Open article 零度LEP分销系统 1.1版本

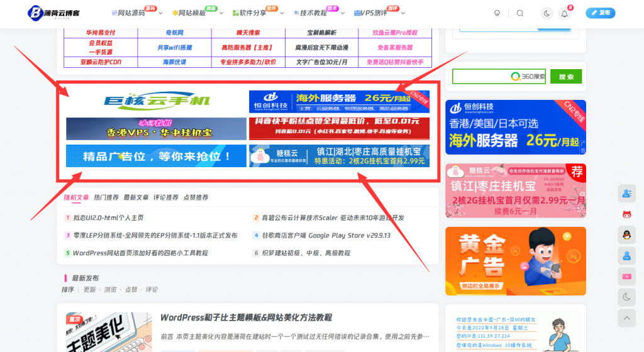click(155, 236)
